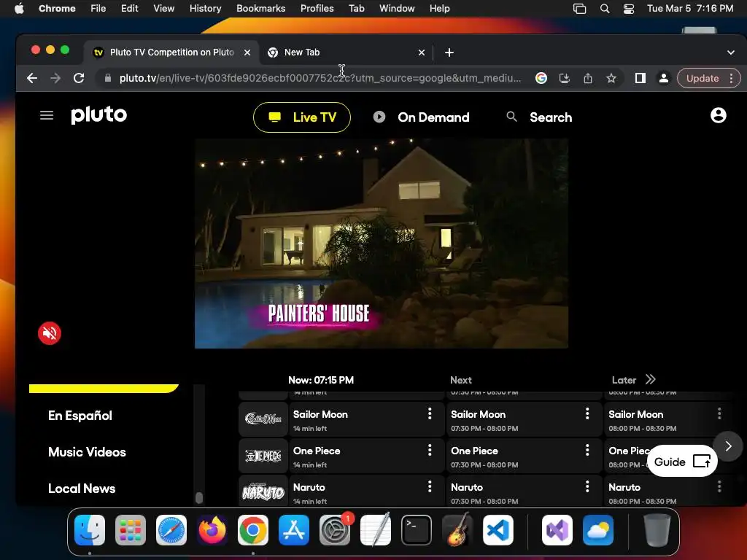Toggle Chrome side panel
Screen dimensions: 747x560
coord(640,78)
